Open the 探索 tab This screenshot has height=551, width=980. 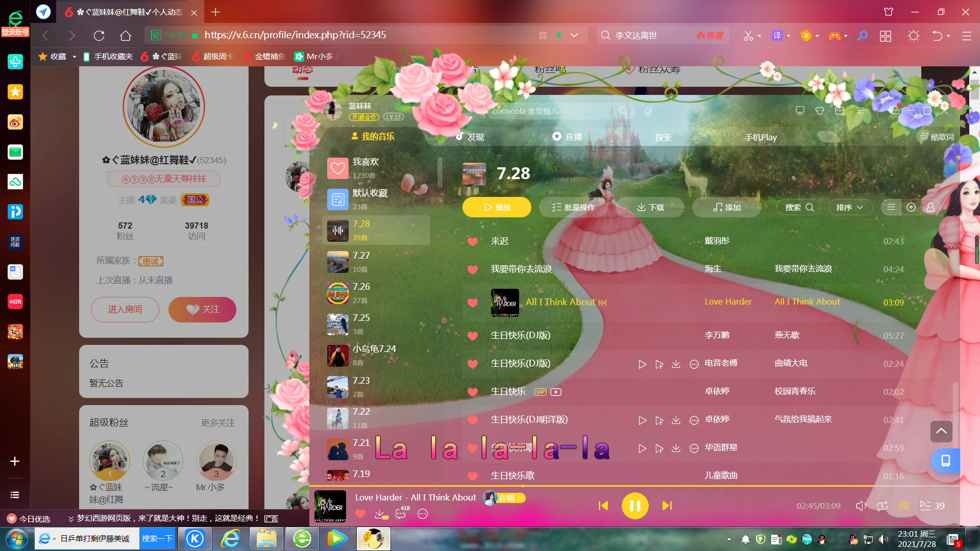tap(664, 137)
